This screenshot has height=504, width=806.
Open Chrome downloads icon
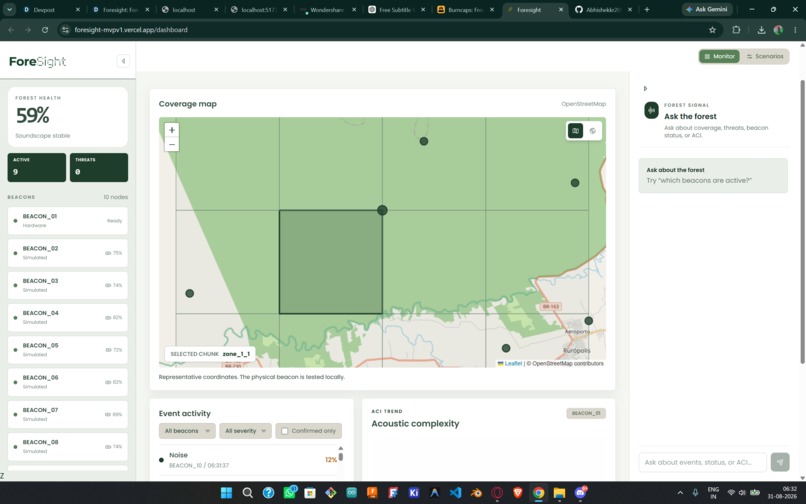tap(761, 30)
